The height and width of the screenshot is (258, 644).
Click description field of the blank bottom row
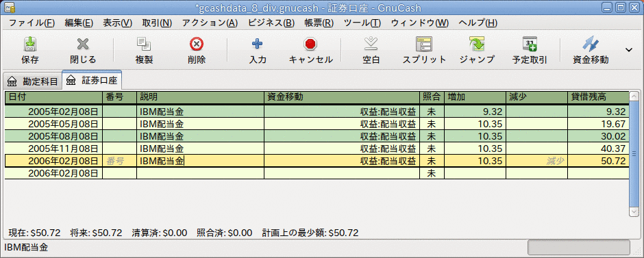201,173
